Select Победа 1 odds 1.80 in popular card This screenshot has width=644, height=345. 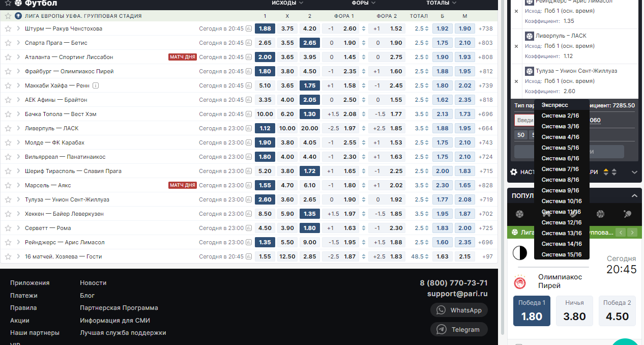pos(532,310)
